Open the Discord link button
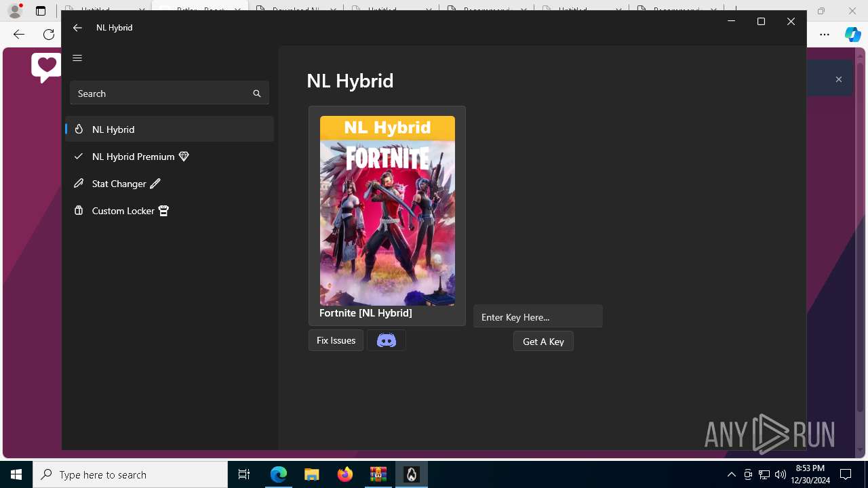The width and height of the screenshot is (868, 488). click(387, 340)
